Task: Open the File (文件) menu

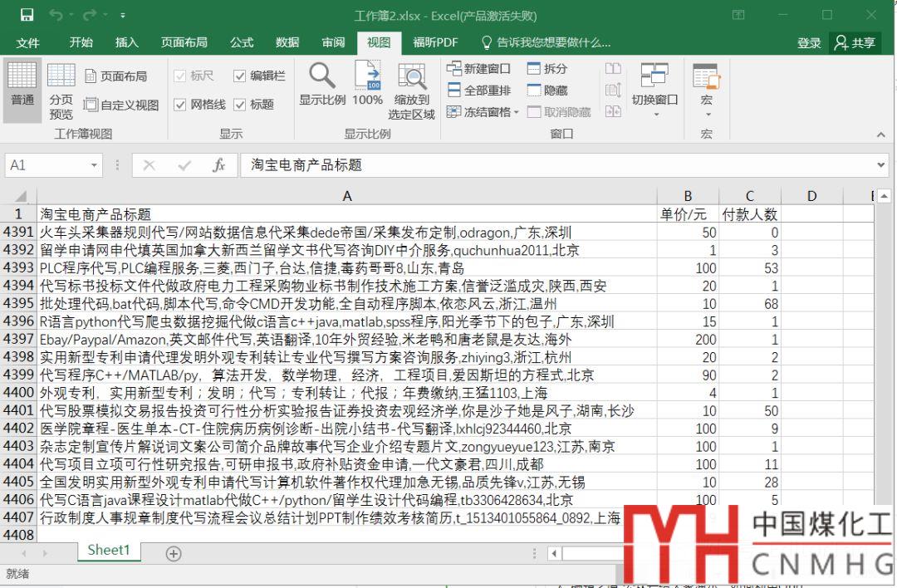Action: point(27,43)
